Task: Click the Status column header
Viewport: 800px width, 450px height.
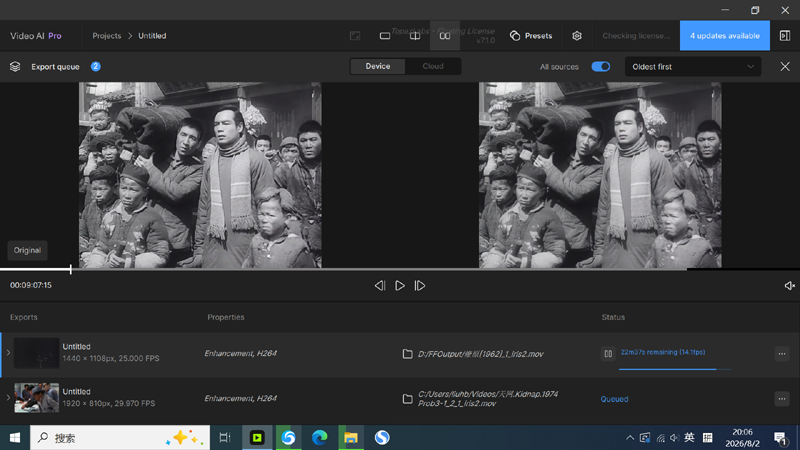Action: 613,317
